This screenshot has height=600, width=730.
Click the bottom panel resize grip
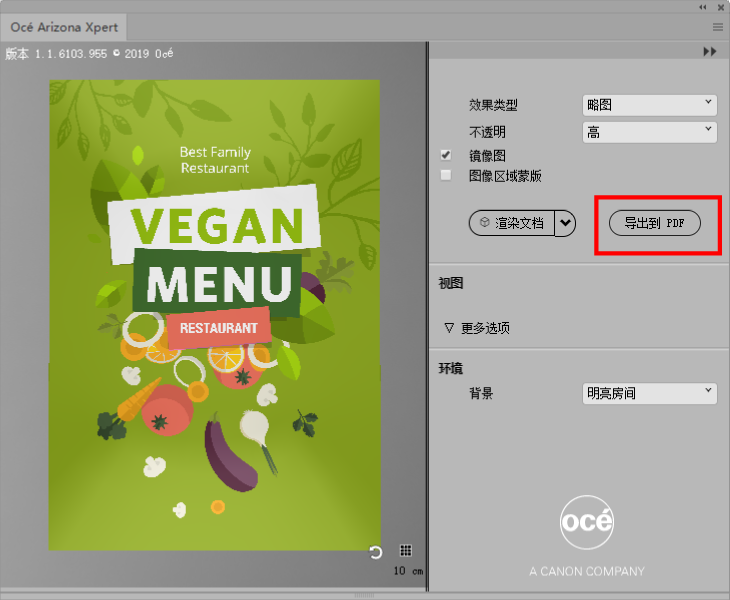coord(365,595)
